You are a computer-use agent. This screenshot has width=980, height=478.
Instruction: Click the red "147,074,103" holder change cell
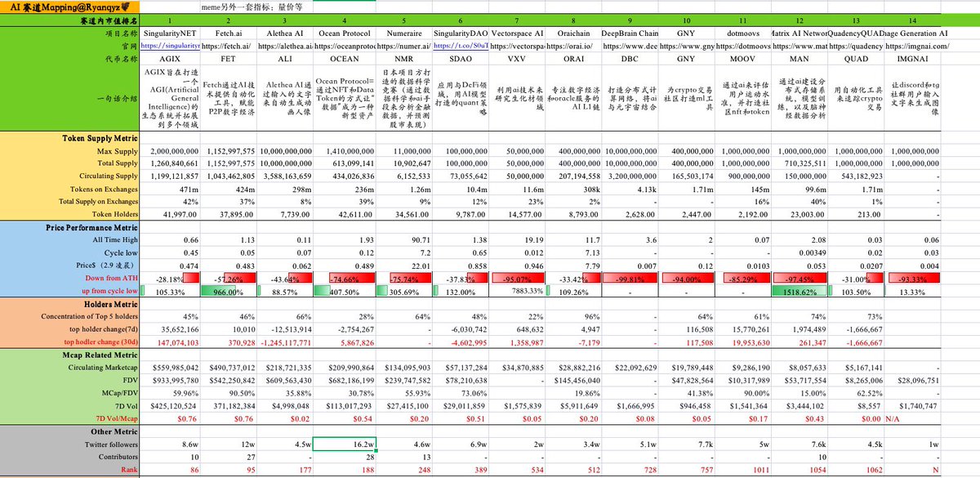point(170,341)
